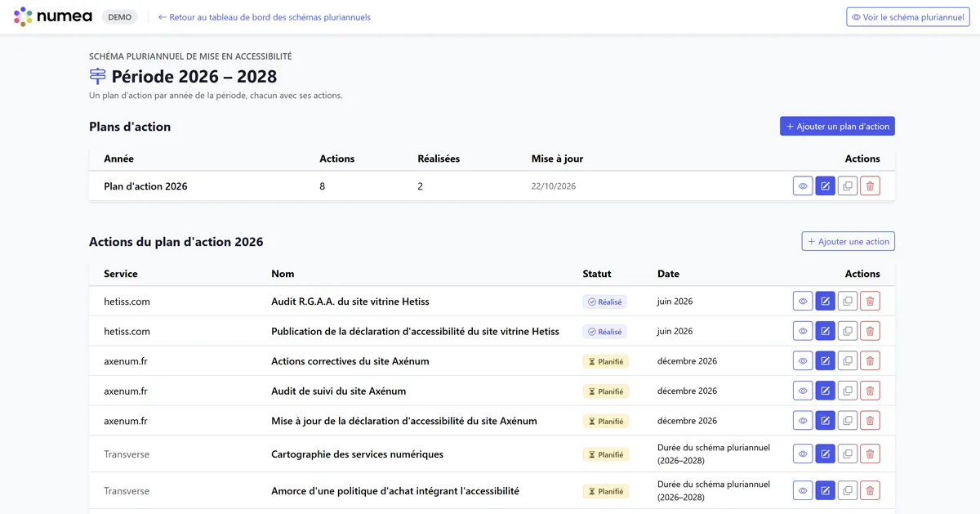This screenshot has height=514, width=980.
Task: Click the 22/10/2026 update date
Action: click(554, 186)
